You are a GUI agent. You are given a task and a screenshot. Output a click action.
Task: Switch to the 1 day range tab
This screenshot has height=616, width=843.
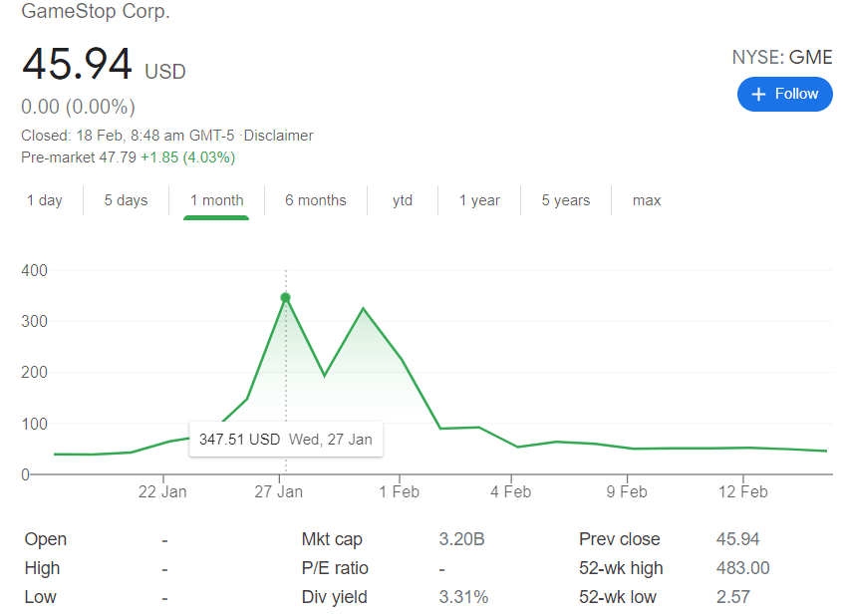point(45,200)
